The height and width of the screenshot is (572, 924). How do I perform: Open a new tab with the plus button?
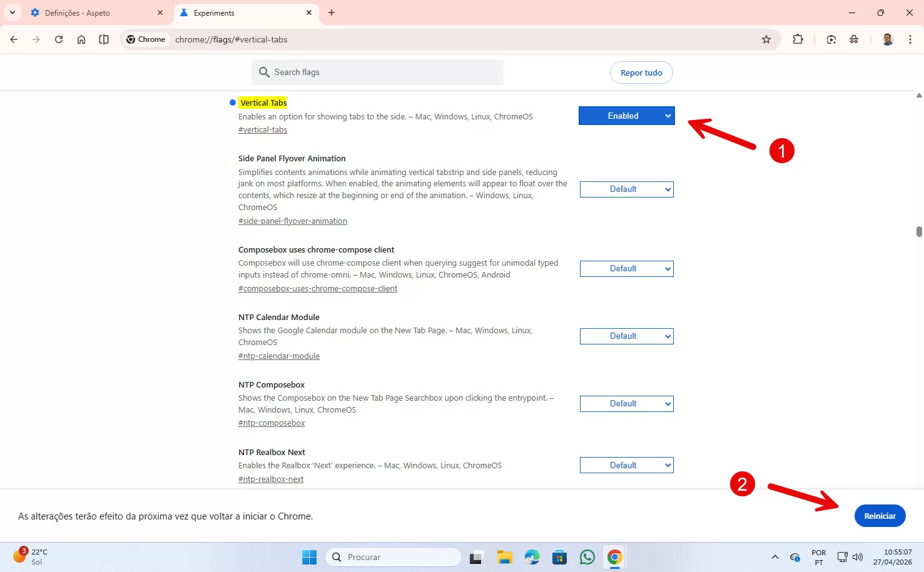[332, 13]
